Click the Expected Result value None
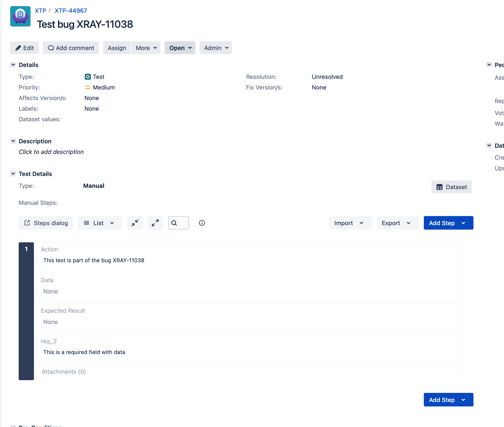 tap(50, 322)
